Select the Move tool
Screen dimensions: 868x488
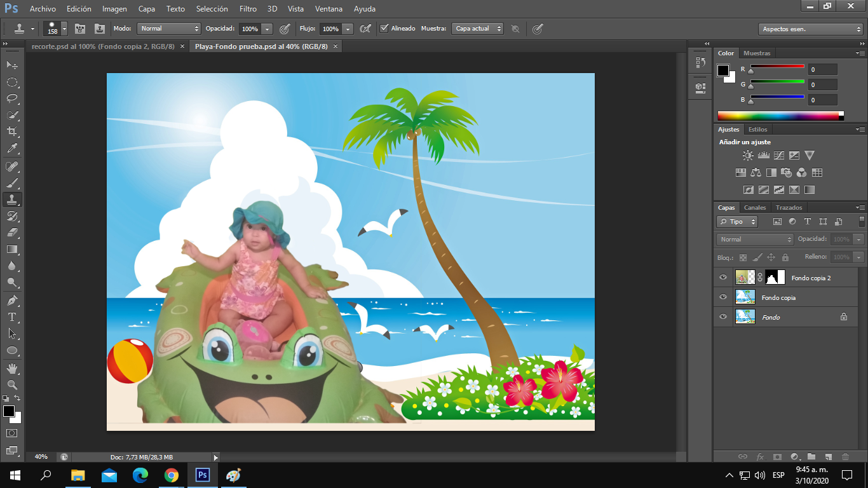(x=12, y=65)
